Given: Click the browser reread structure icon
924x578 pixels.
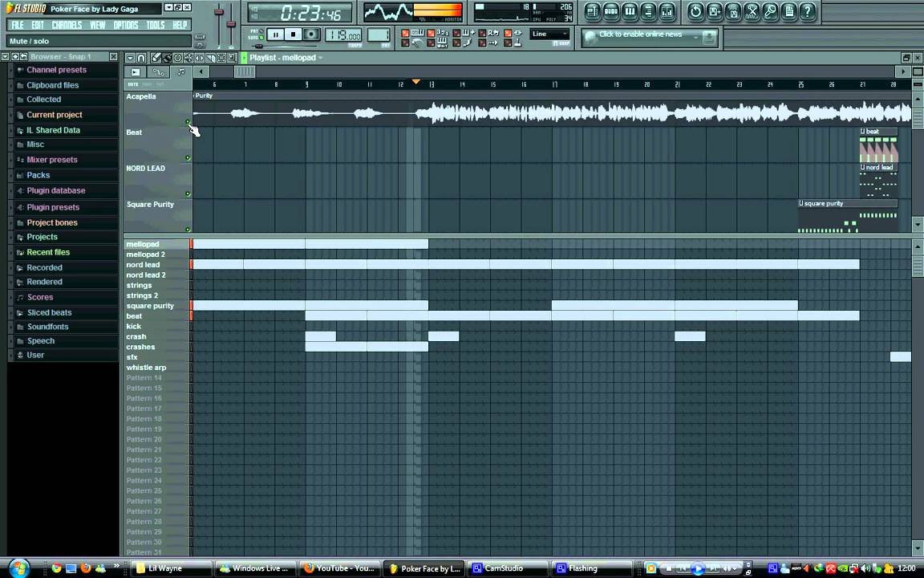Looking at the screenshot, I should pyautogui.click(x=24, y=57).
